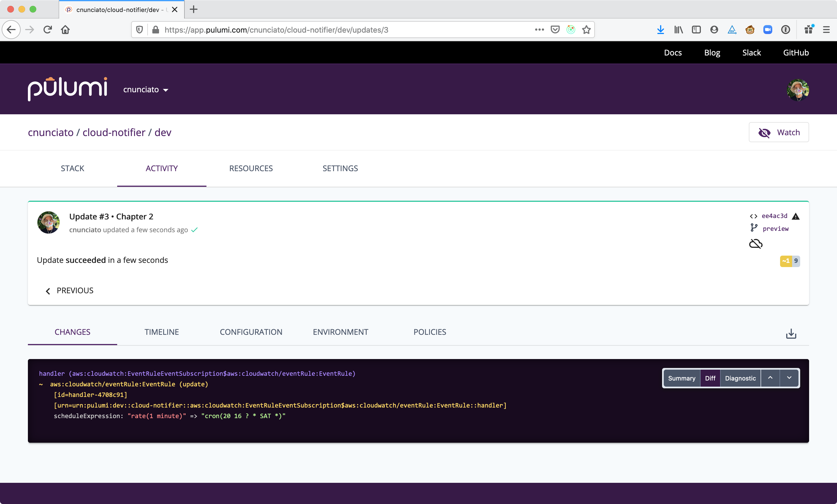Click the warning triangle next to commit hash

pos(795,216)
